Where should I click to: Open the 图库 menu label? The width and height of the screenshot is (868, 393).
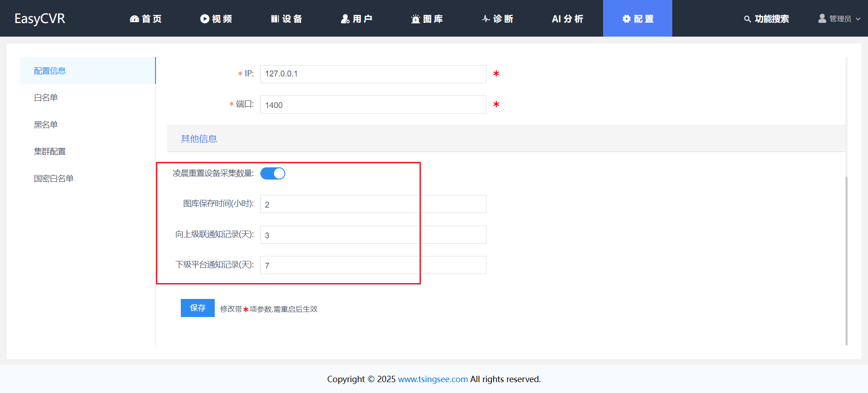click(x=433, y=19)
